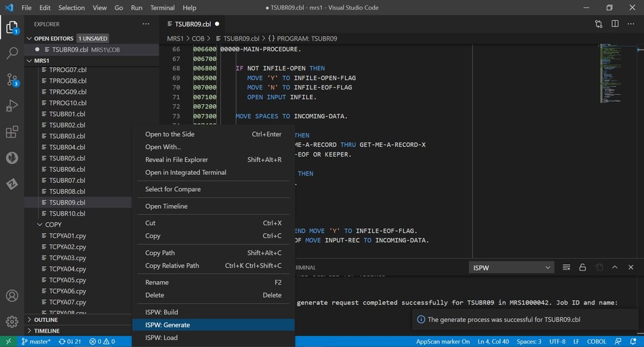
Task: Open notifications bell icon
Action: (633, 342)
